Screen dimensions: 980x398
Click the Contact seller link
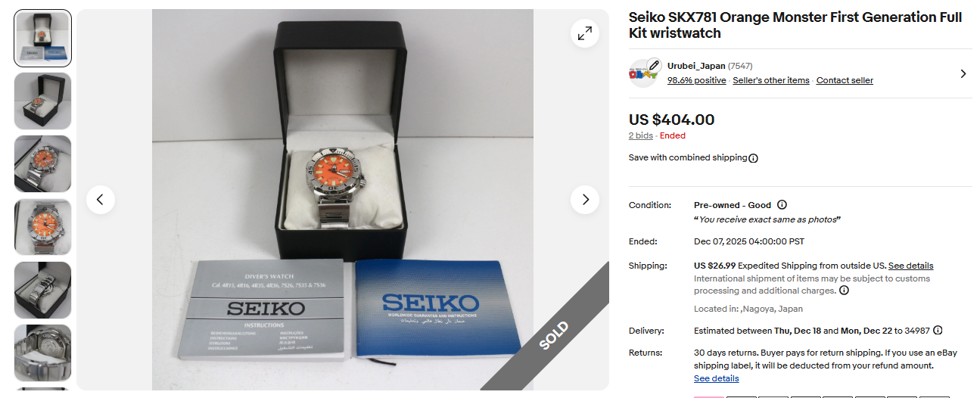[845, 80]
